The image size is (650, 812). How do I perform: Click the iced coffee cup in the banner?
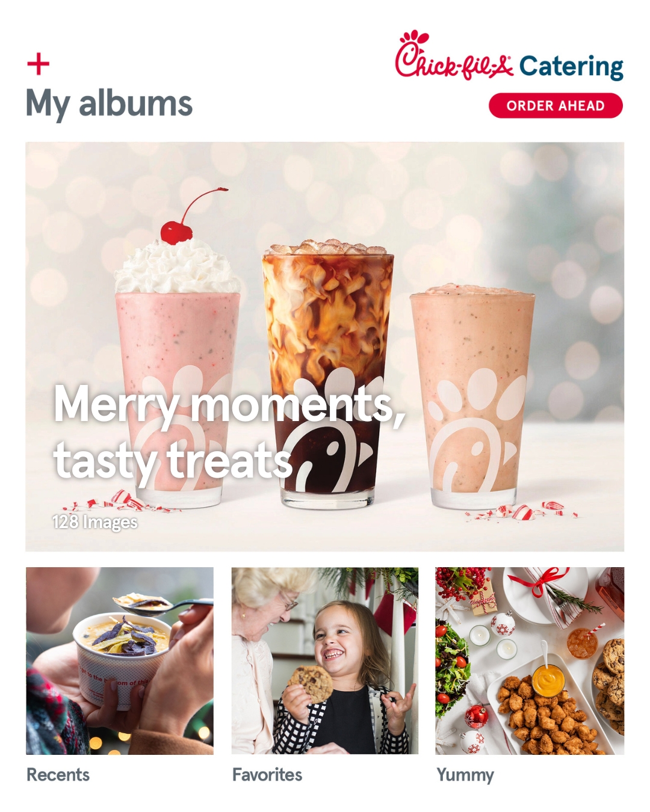point(328,373)
